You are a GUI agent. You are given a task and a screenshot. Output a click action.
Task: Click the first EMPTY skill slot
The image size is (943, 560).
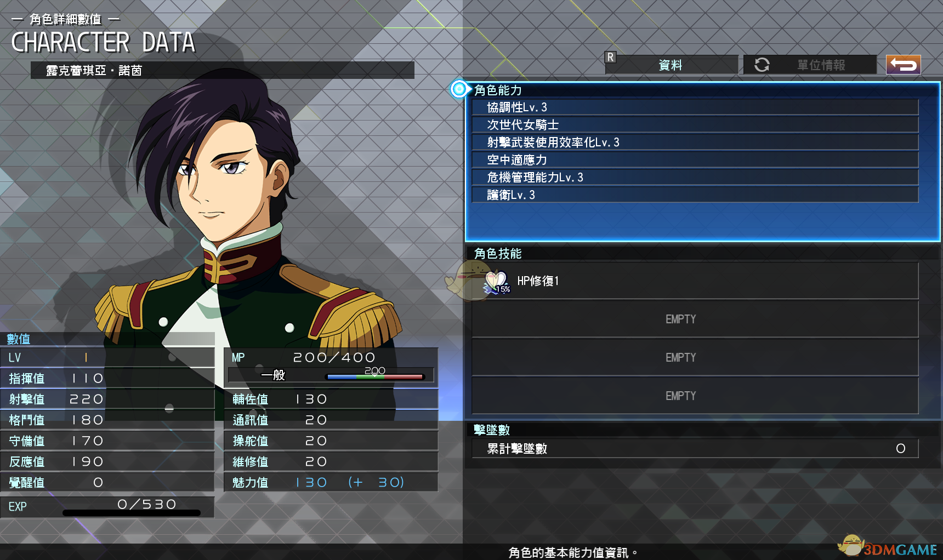pyautogui.click(x=695, y=319)
